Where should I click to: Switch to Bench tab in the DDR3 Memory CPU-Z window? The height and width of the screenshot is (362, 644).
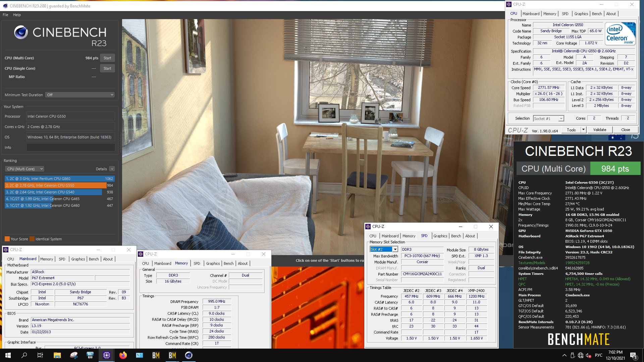228,263
